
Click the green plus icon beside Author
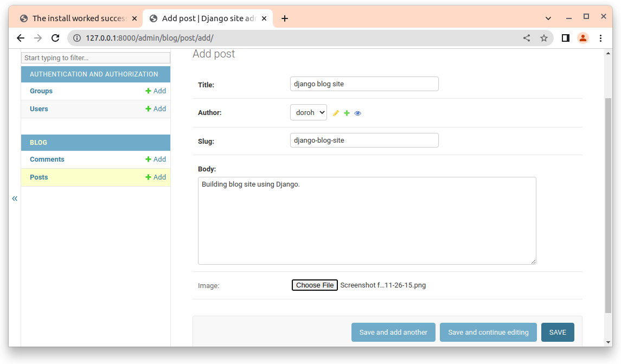pyautogui.click(x=347, y=113)
